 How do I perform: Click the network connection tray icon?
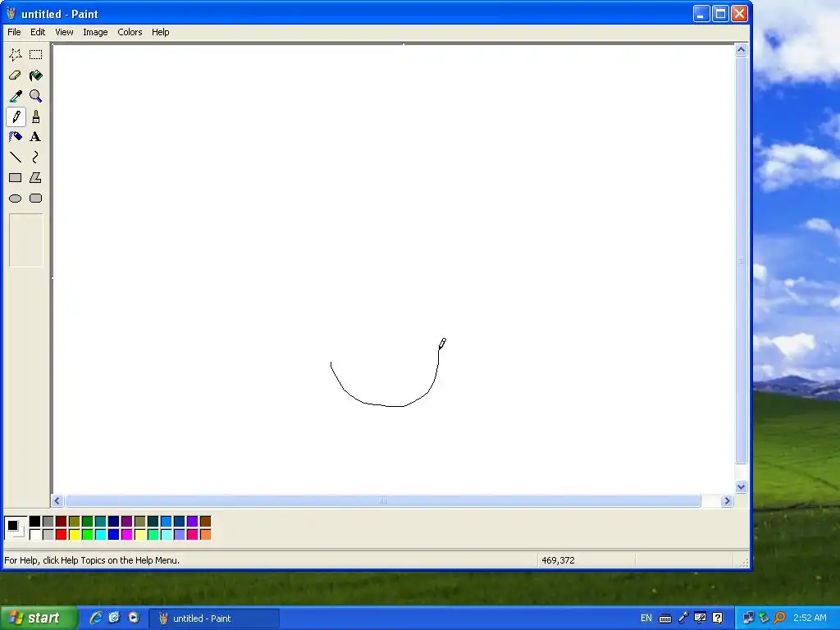click(x=748, y=619)
